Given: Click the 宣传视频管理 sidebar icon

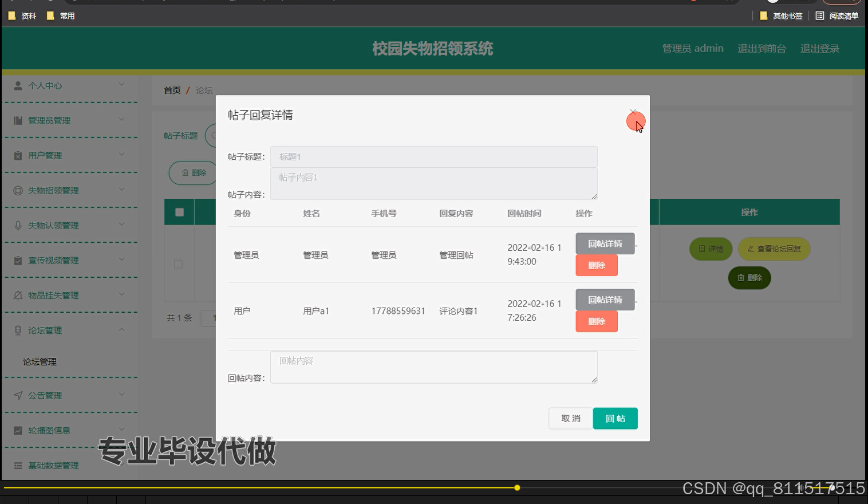Looking at the screenshot, I should 18,260.
